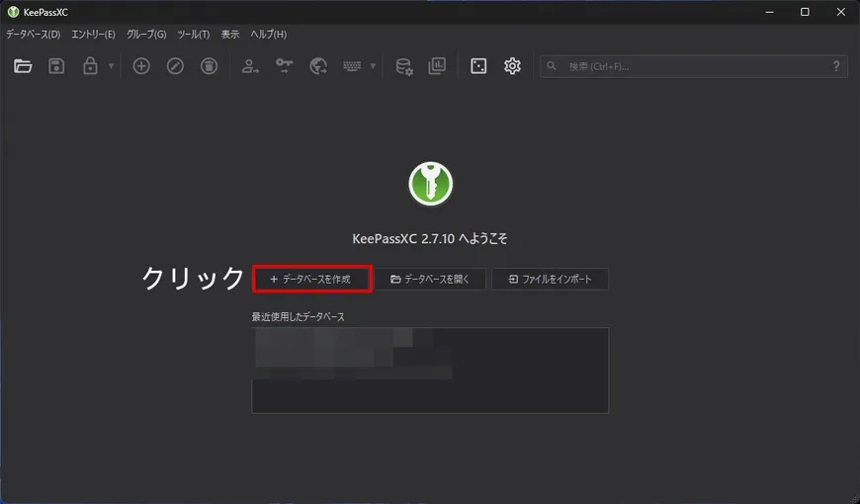Minimize the KeePassXC window
Screen dimensions: 860x504
tap(769, 12)
